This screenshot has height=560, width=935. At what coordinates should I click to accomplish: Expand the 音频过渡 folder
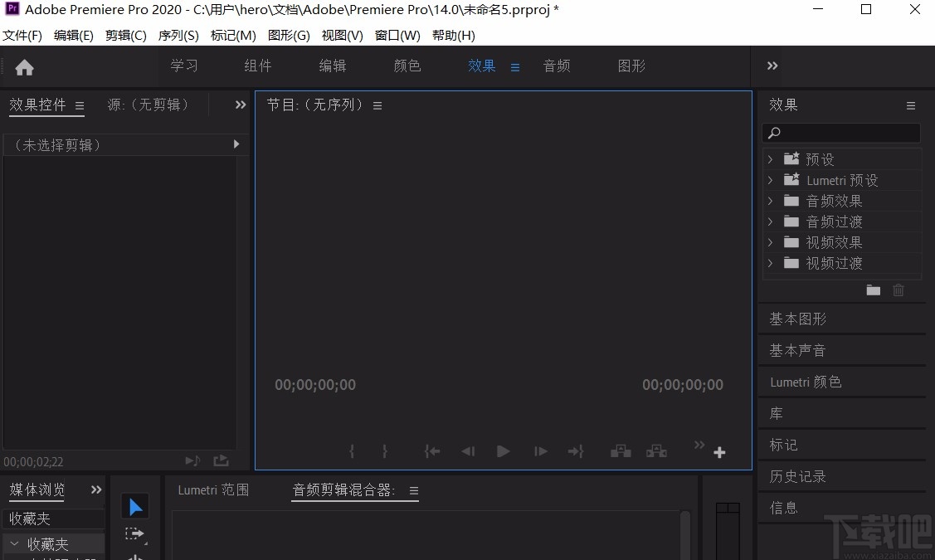pyautogui.click(x=770, y=222)
